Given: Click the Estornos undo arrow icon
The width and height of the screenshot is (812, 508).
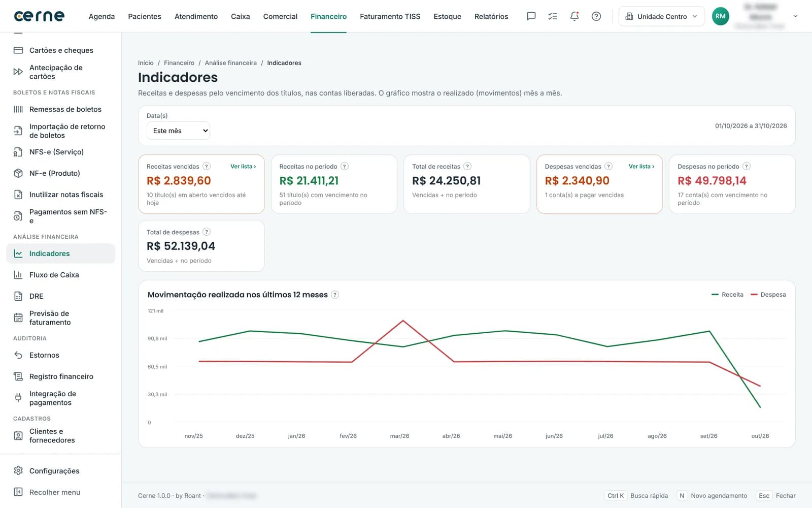Looking at the screenshot, I should coord(18,355).
